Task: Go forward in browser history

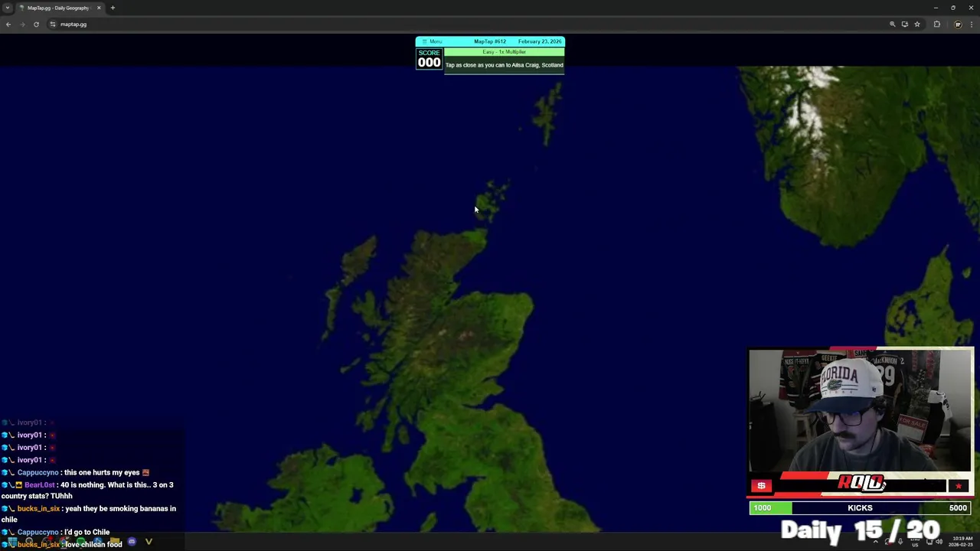Action: tap(22, 24)
